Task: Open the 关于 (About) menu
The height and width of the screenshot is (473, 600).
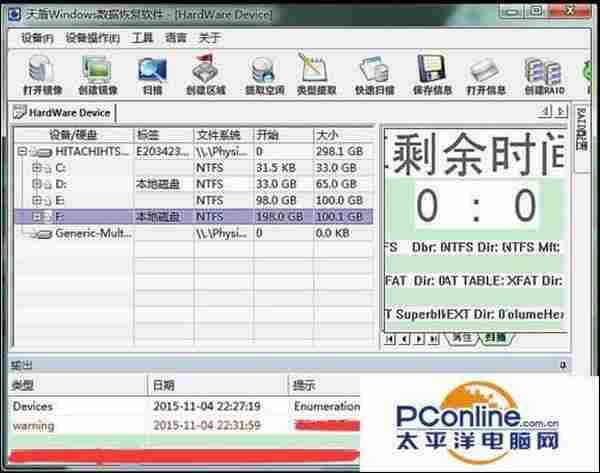Action: tap(210, 38)
